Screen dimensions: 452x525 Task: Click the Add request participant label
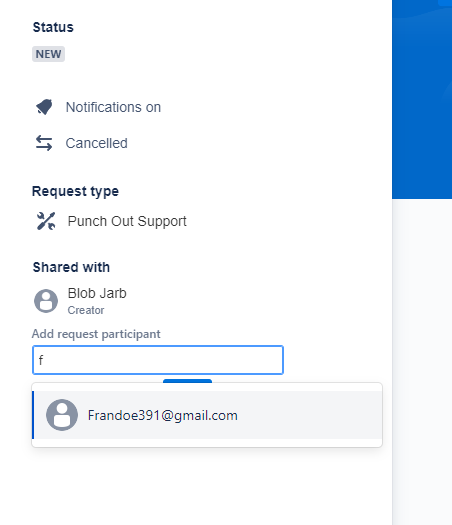pos(96,334)
